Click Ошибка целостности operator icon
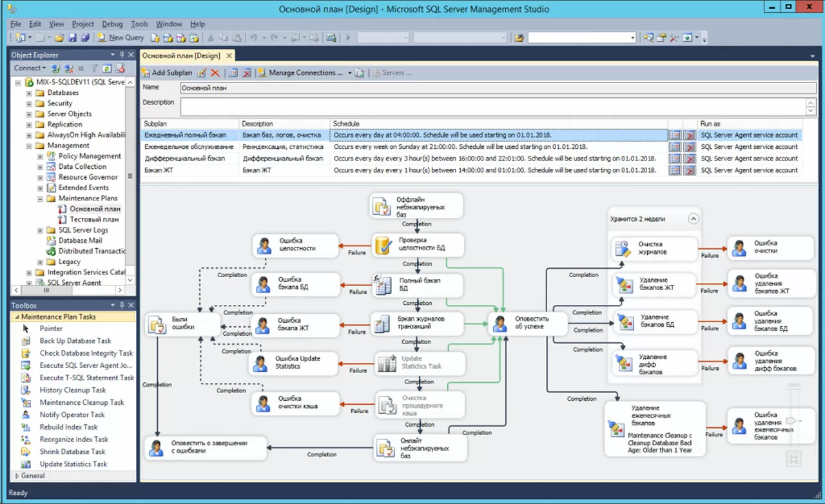 [x=264, y=245]
